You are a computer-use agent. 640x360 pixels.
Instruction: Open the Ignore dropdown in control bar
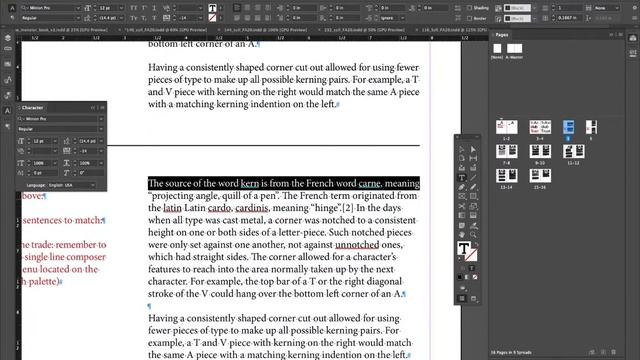393,18
